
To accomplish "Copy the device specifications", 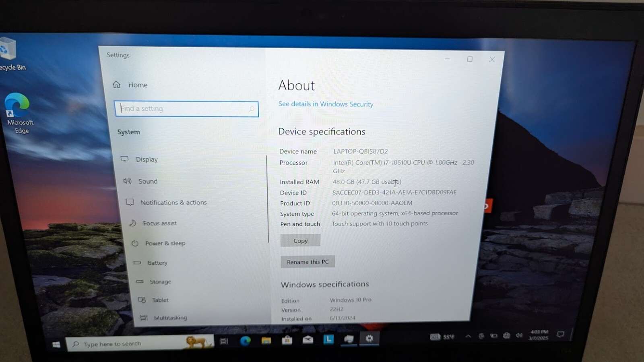I will tap(300, 240).
